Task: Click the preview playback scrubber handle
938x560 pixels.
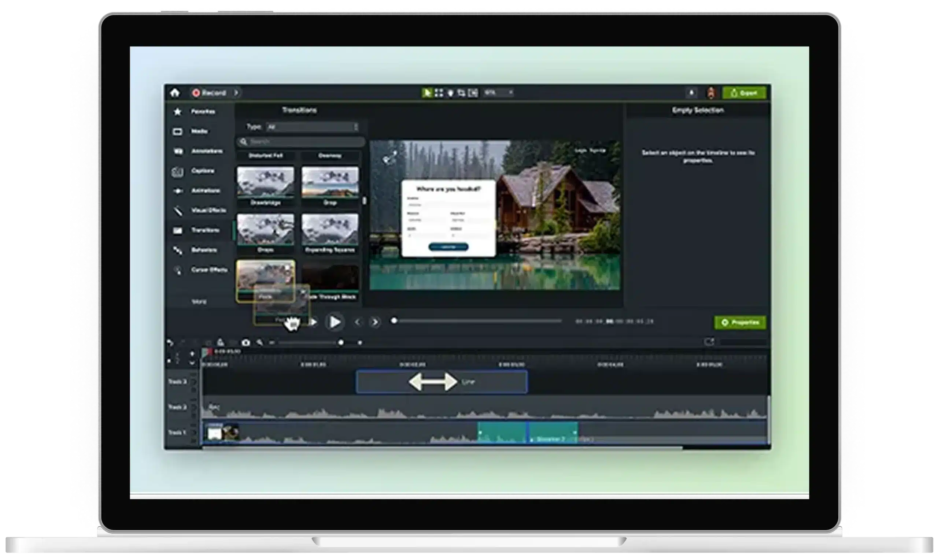Action: pyautogui.click(x=394, y=321)
